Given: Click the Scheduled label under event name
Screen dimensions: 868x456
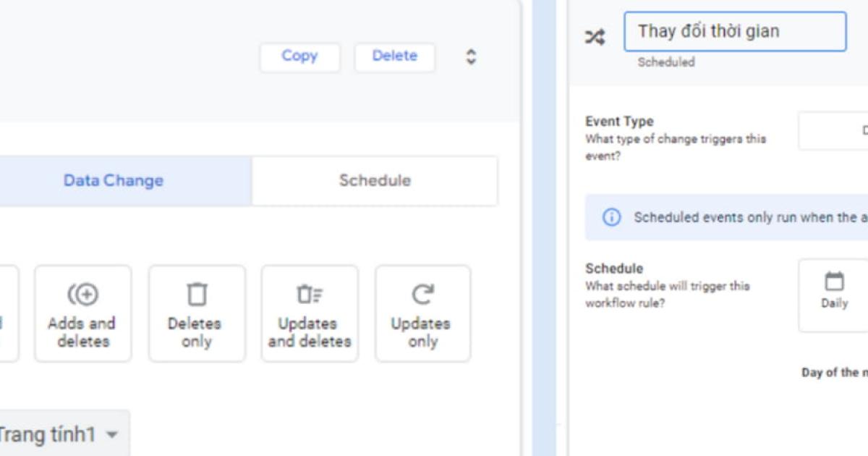Looking at the screenshot, I should [x=665, y=62].
